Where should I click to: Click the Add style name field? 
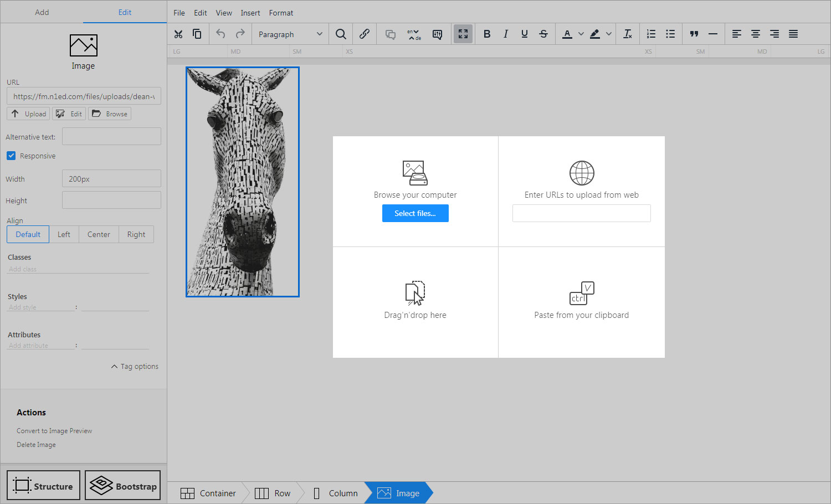point(41,307)
